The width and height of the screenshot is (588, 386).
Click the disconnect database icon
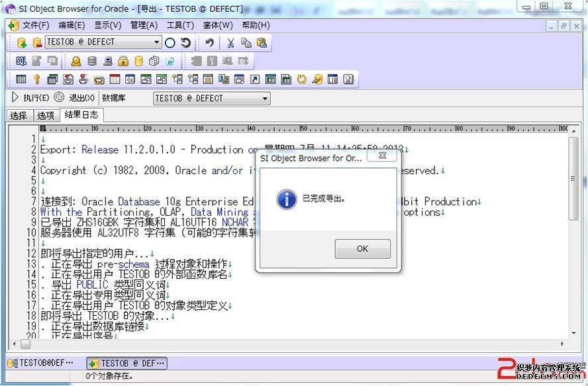click(x=37, y=42)
